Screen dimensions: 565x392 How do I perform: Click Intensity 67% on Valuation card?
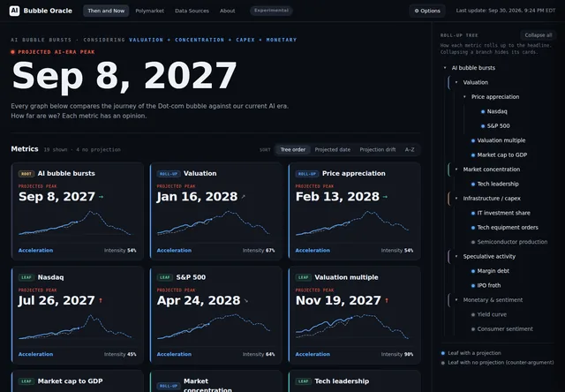click(x=259, y=251)
